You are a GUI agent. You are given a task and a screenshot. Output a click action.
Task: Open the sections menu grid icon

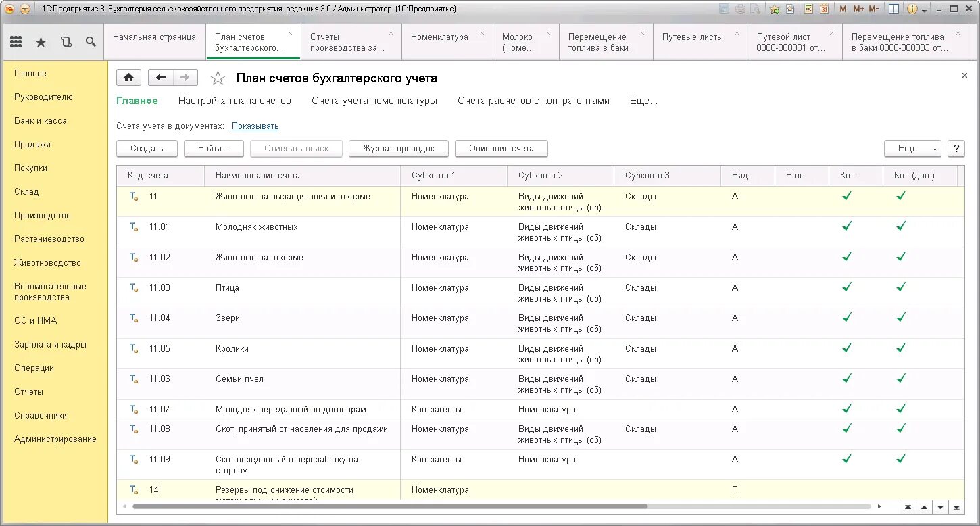tap(16, 42)
